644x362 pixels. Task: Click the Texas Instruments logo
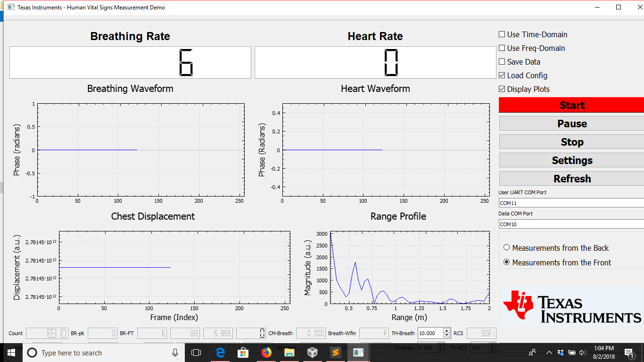571,306
